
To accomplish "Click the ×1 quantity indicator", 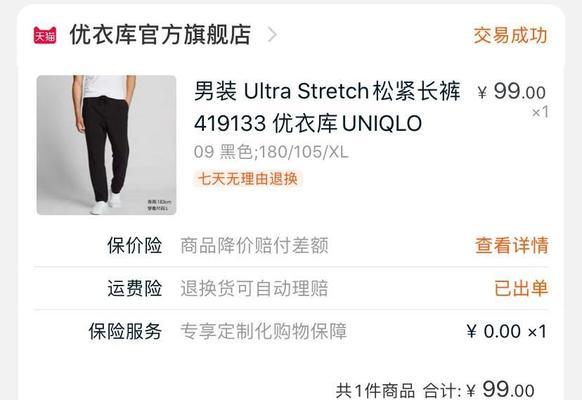I will coord(540,112).
